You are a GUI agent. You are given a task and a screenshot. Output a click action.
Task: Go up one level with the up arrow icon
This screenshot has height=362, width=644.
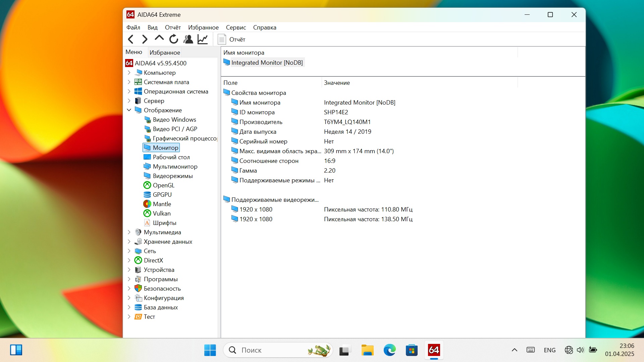click(x=159, y=39)
